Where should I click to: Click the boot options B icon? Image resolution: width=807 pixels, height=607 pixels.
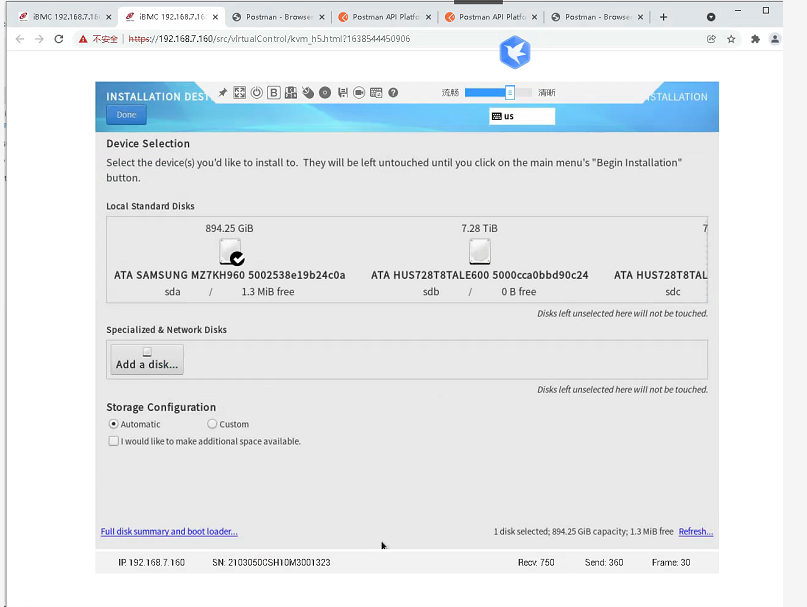tap(274, 93)
